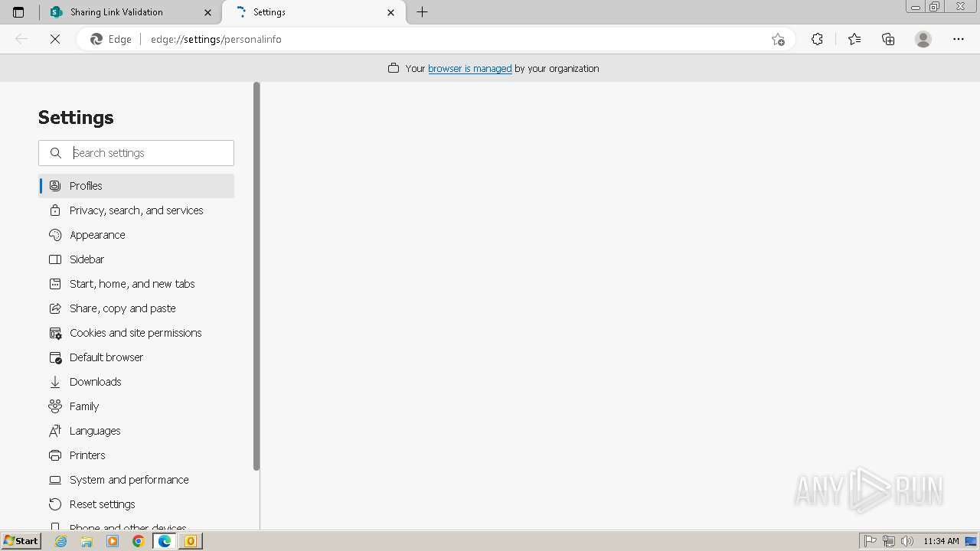Open Appearance settings
This screenshot has width=980, height=551.
136,235
